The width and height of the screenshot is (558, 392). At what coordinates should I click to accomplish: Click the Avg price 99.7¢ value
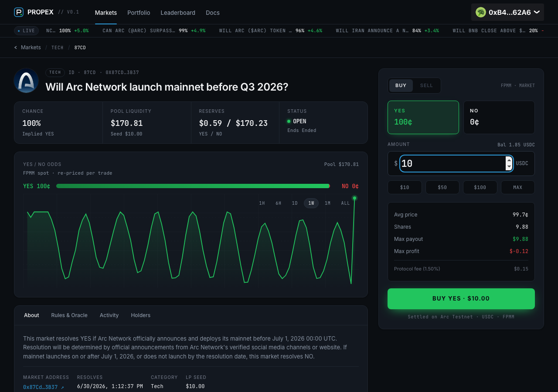[521, 215]
